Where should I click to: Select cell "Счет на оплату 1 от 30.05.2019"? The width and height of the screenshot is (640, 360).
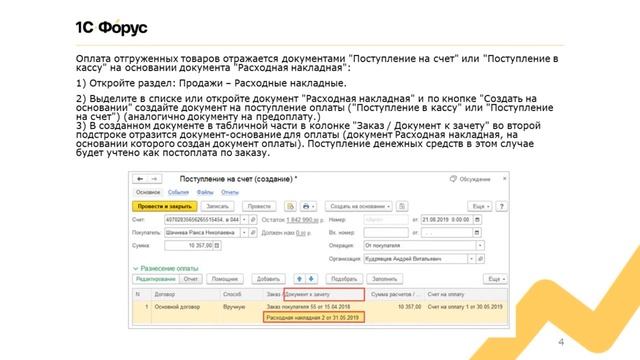(465, 307)
